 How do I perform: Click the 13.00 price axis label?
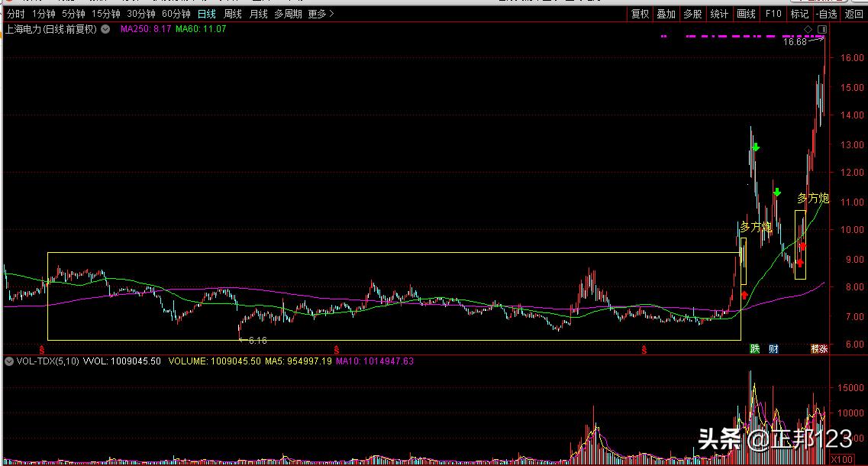(x=852, y=144)
